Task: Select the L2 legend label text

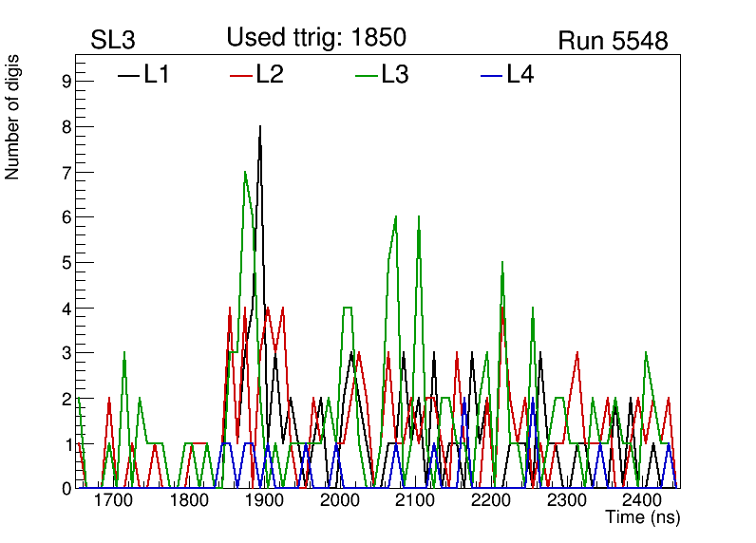Action: (x=271, y=75)
